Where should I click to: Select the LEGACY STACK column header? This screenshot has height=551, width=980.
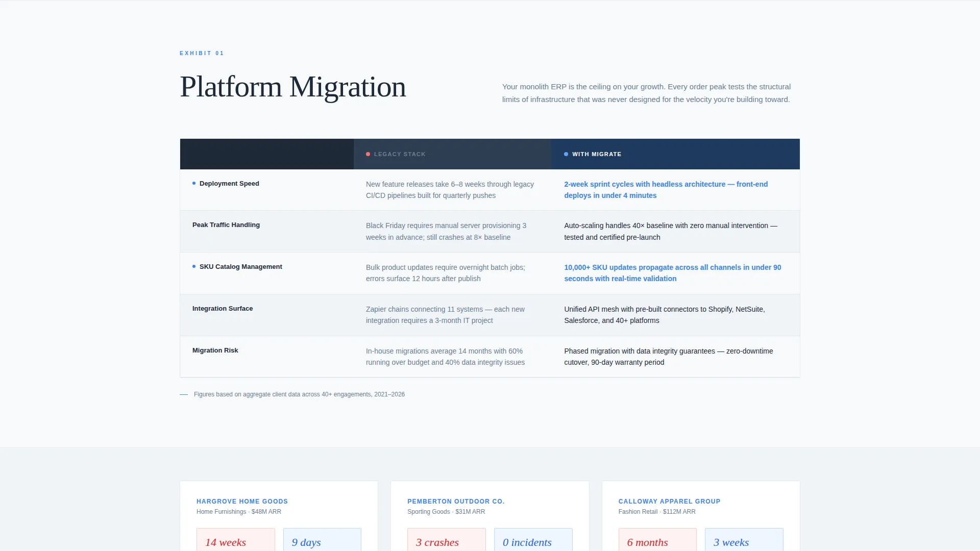pyautogui.click(x=452, y=154)
